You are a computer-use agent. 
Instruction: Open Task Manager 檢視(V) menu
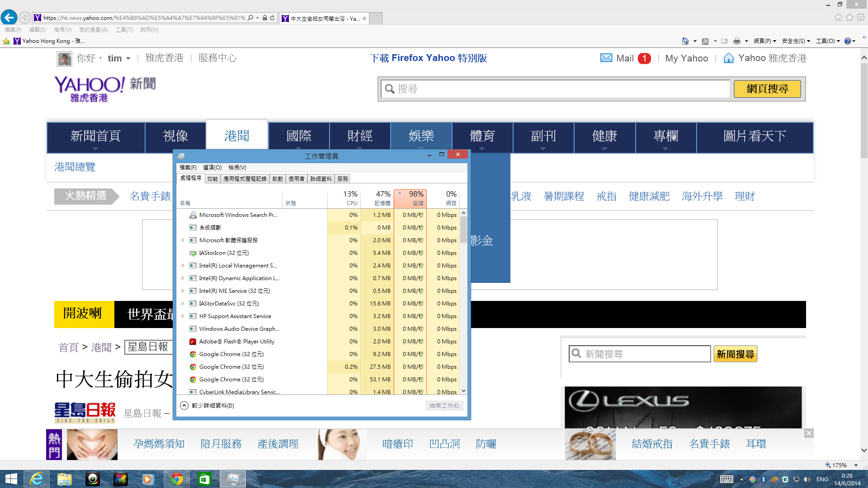click(237, 168)
